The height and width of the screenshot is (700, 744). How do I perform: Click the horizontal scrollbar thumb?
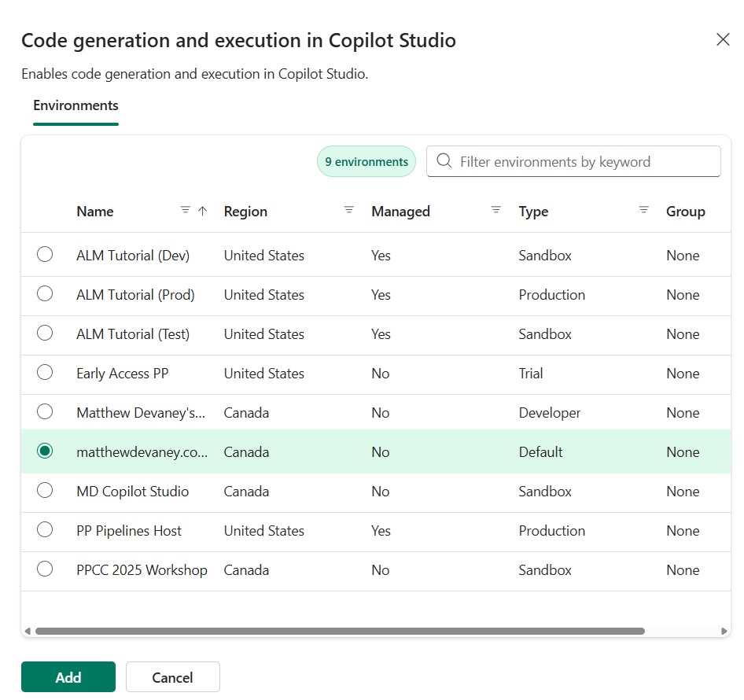340,631
